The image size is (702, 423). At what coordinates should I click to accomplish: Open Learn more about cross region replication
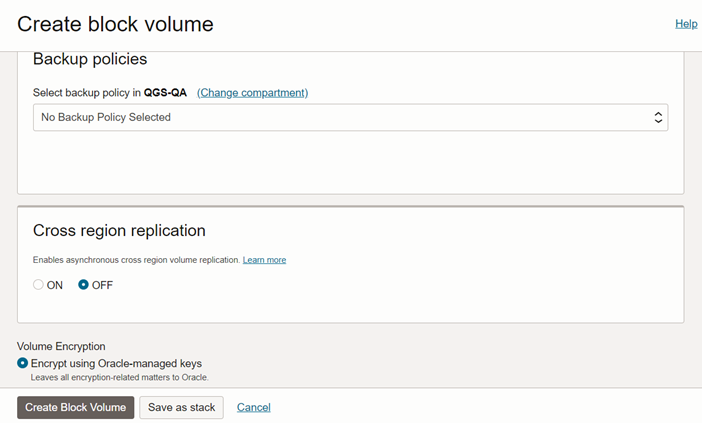click(x=264, y=260)
